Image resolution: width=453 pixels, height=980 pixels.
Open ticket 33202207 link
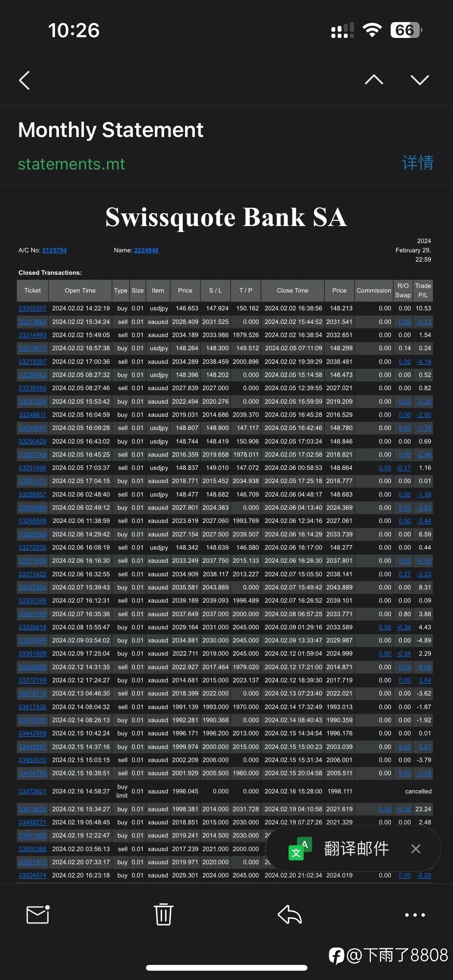tap(33, 308)
